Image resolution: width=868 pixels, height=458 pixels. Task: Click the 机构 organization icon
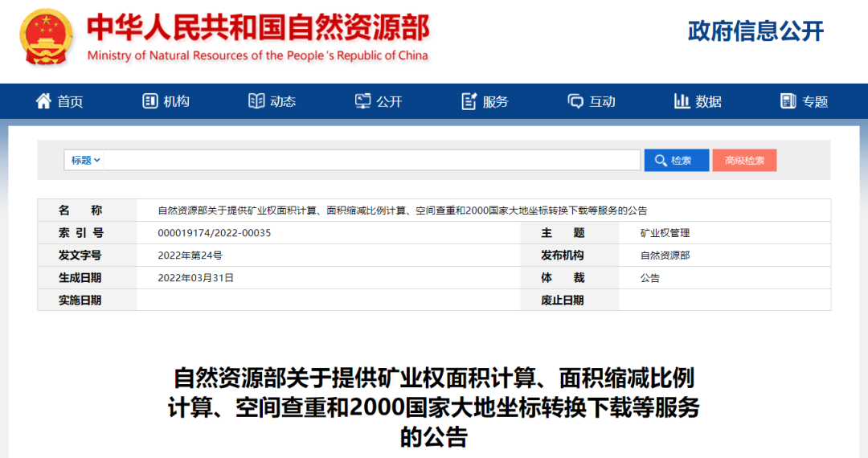tap(150, 101)
